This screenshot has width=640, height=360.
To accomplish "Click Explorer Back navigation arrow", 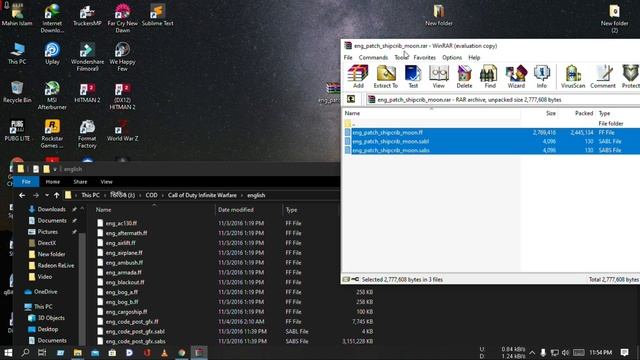I will (22, 196).
